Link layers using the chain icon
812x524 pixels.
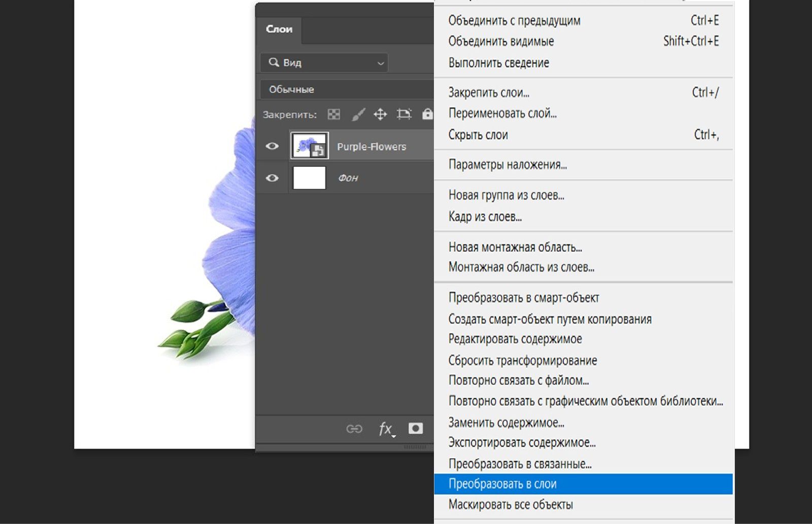[x=355, y=429]
